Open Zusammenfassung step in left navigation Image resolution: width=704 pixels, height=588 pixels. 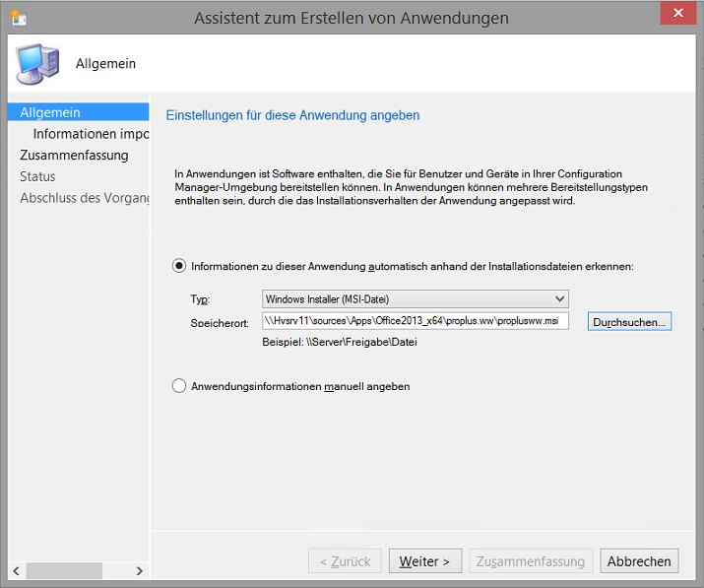coord(74,155)
